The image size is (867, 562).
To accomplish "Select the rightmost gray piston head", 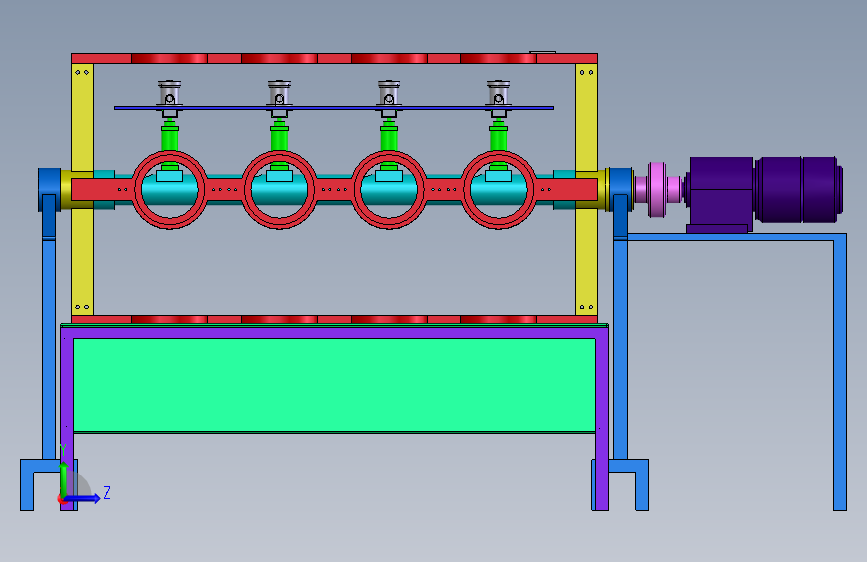I will tap(498, 92).
